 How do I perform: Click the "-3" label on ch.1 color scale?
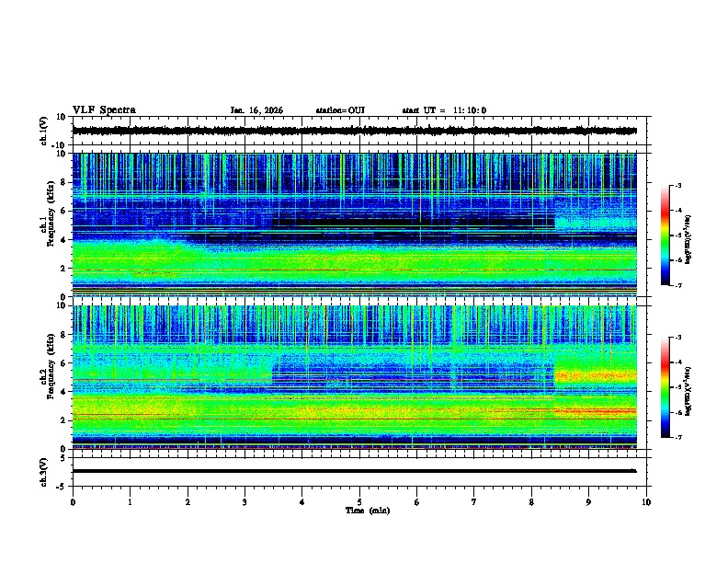tap(678, 185)
